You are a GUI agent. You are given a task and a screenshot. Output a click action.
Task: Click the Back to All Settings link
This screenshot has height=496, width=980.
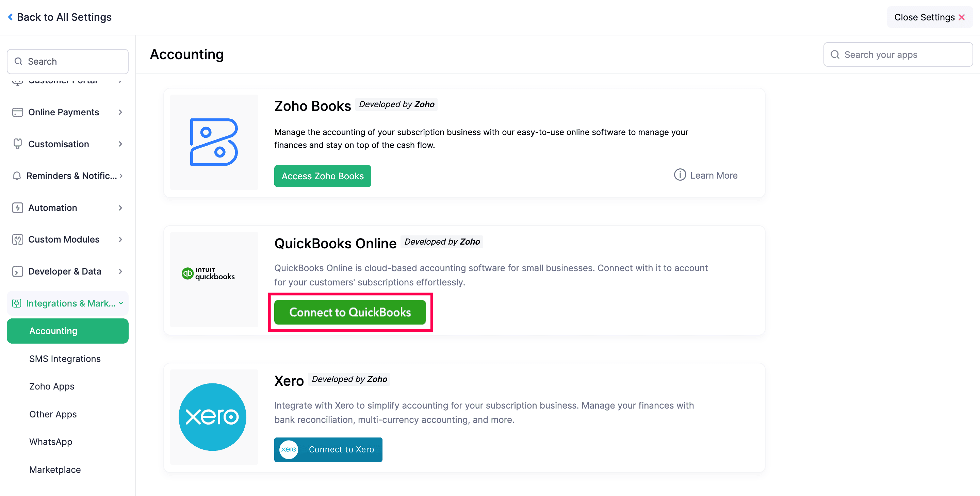point(60,17)
